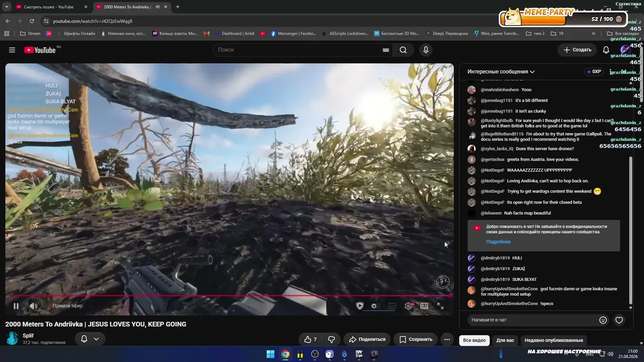Open the YouTube guide hamburger menu

click(x=12, y=50)
